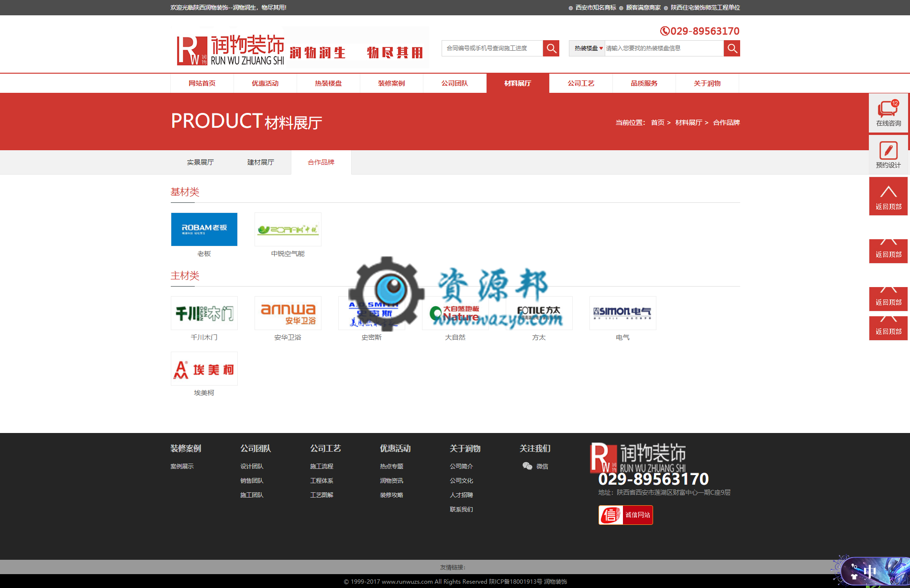Open the annwa 安华卫浴 brand logo

coord(288,313)
